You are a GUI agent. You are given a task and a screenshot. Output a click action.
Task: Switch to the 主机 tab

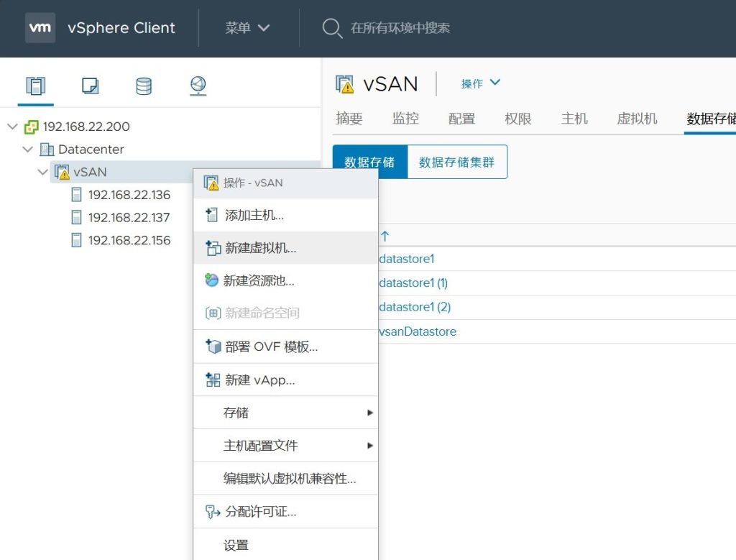pos(574,119)
